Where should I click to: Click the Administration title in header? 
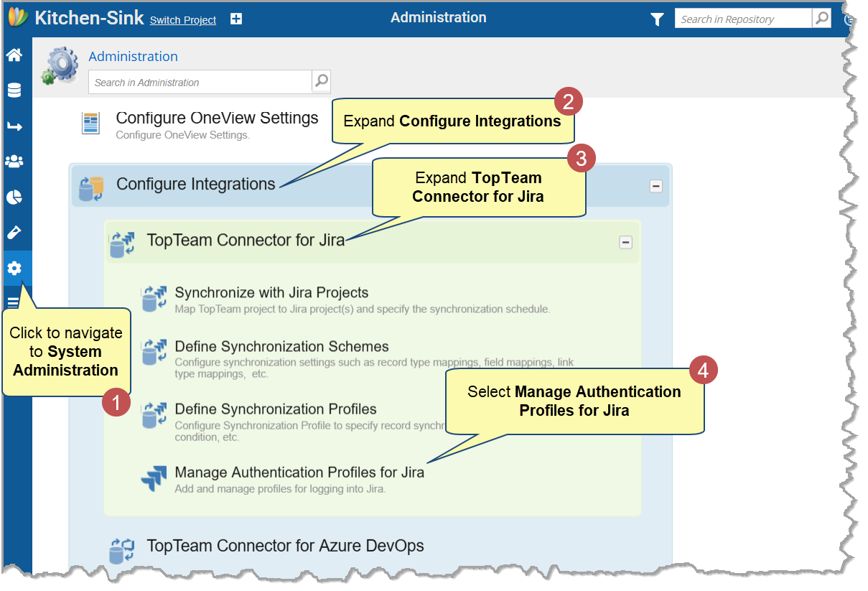point(439,17)
